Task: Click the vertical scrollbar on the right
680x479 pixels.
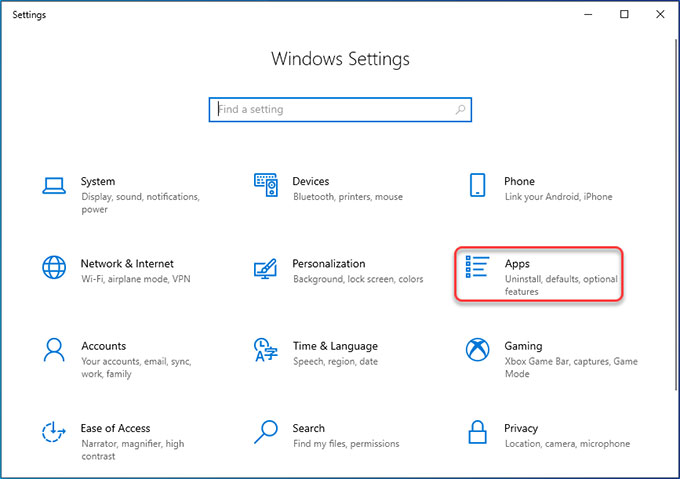Action: (x=676, y=215)
